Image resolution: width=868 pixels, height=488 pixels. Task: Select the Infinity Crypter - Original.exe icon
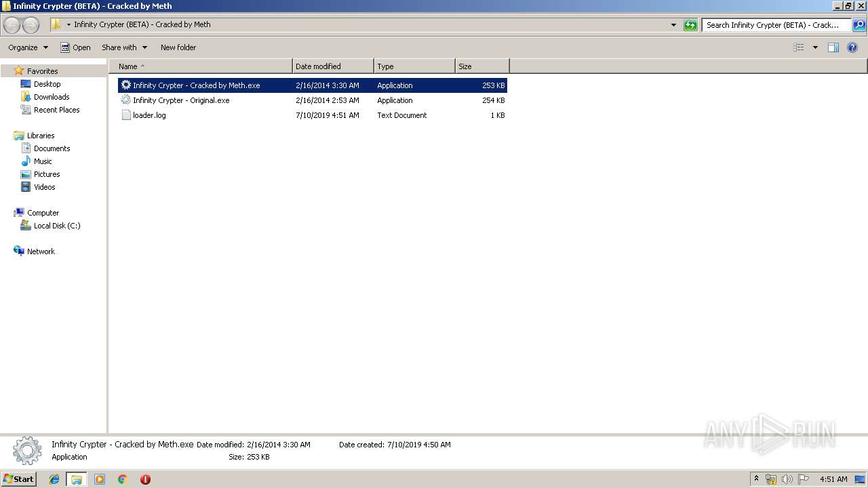click(x=125, y=100)
